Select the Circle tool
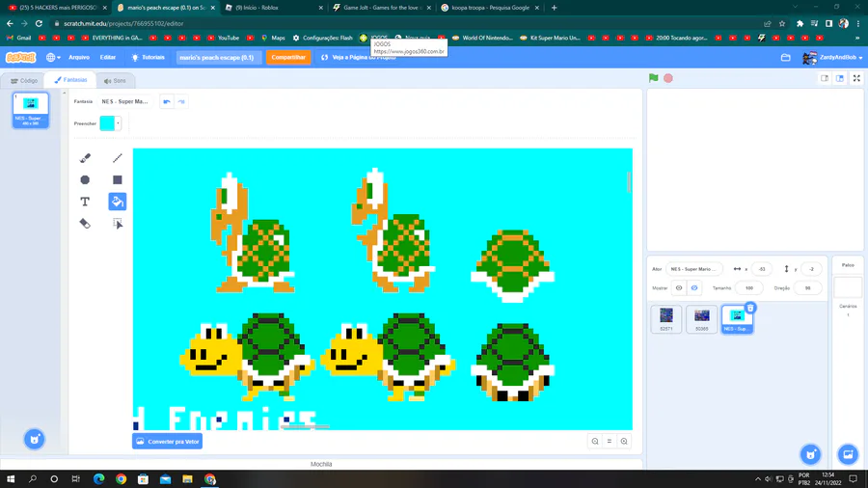The height and width of the screenshot is (488, 868). click(x=85, y=179)
